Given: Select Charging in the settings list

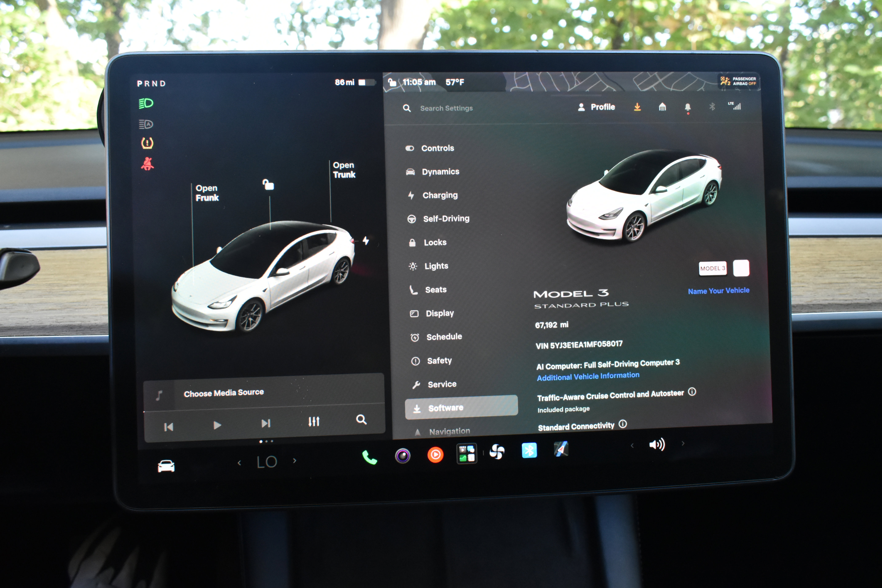Looking at the screenshot, I should pyautogui.click(x=433, y=195).
